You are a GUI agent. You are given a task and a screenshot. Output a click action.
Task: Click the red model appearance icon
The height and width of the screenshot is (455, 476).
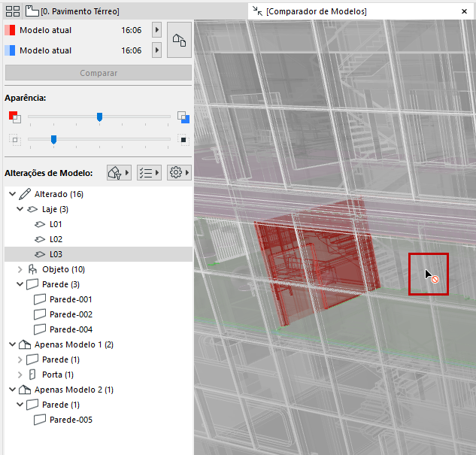pyautogui.click(x=15, y=117)
